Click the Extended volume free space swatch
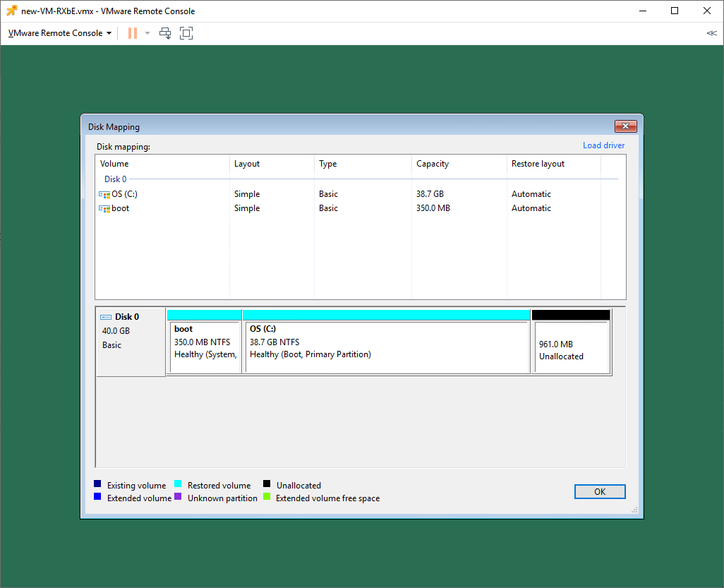The width and height of the screenshot is (724, 588). click(267, 496)
